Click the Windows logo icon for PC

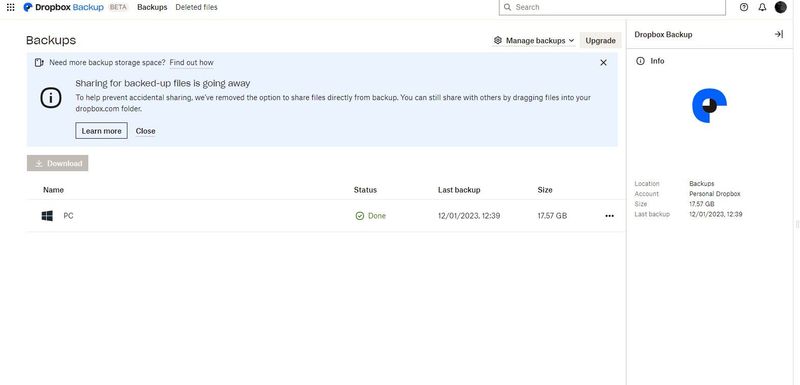click(x=47, y=216)
